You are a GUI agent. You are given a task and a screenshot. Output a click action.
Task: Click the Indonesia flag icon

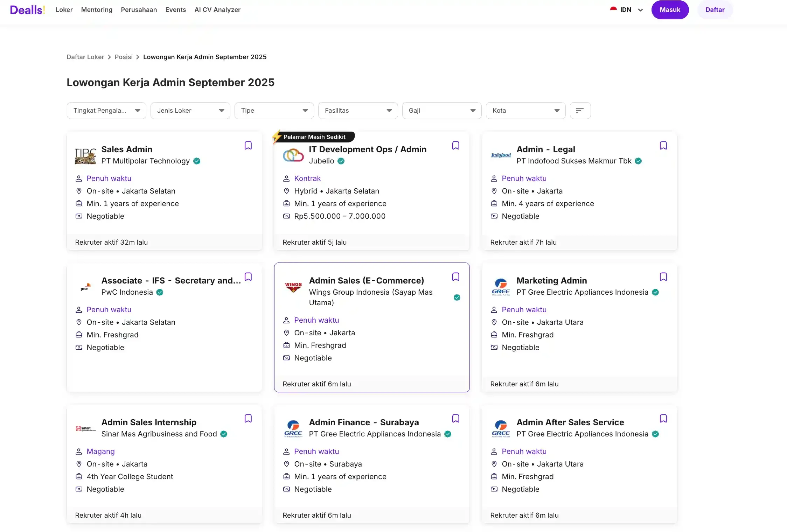pos(613,9)
